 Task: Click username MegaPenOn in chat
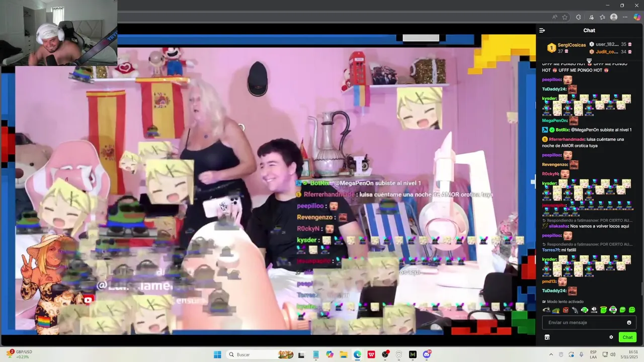(555, 121)
